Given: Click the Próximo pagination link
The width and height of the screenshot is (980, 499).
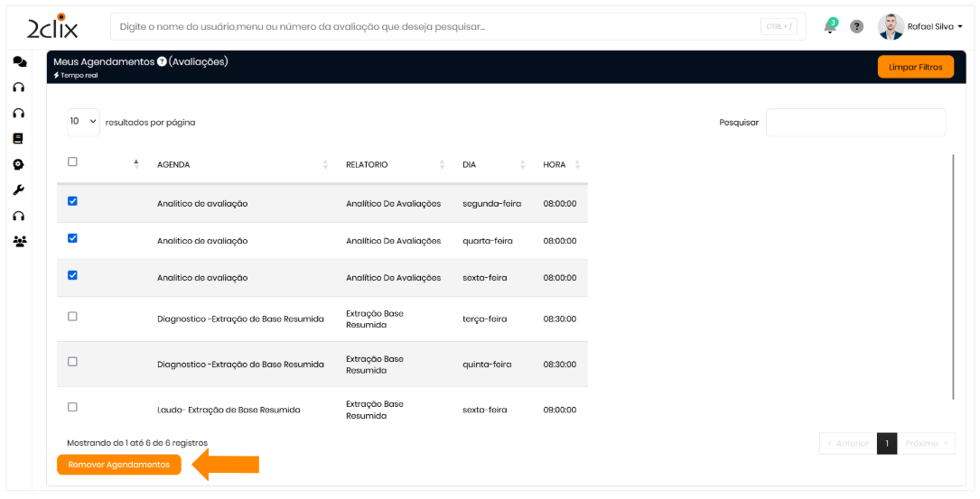Looking at the screenshot, I should click(x=926, y=443).
